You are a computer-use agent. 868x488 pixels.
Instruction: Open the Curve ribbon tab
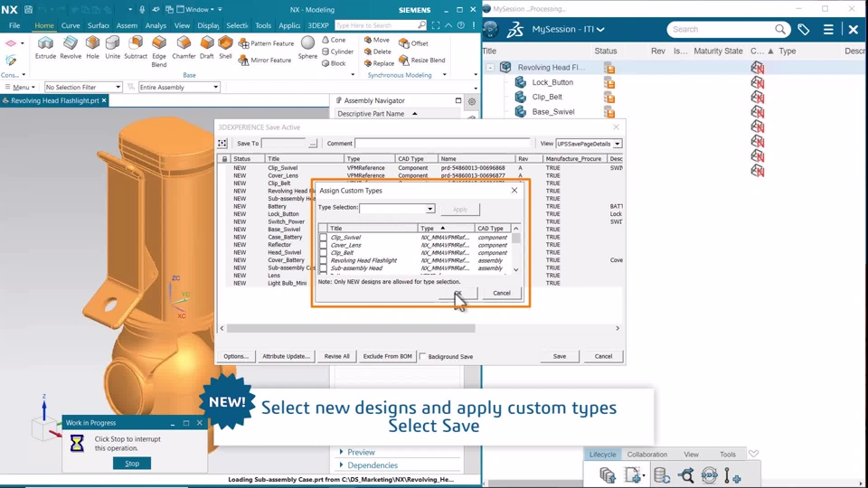(x=71, y=25)
